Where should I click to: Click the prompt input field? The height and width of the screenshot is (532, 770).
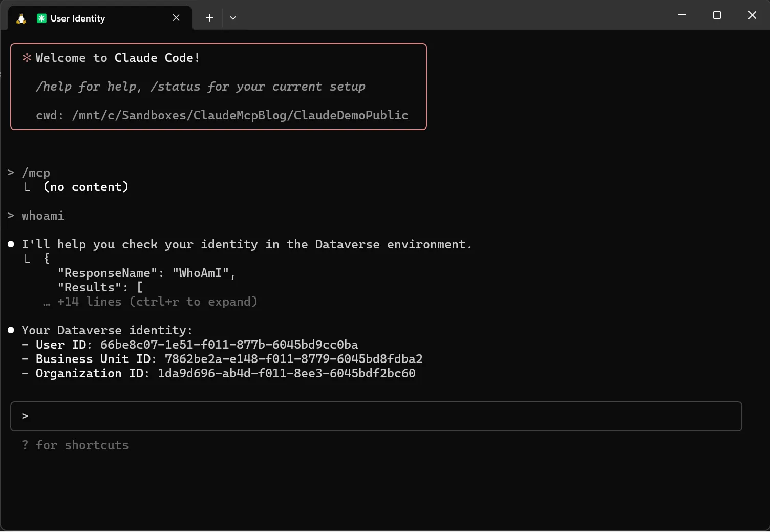pos(376,416)
